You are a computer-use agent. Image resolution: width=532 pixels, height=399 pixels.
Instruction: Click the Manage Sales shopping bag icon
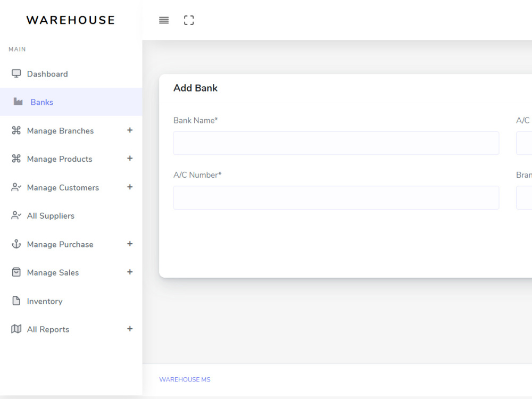click(x=16, y=272)
